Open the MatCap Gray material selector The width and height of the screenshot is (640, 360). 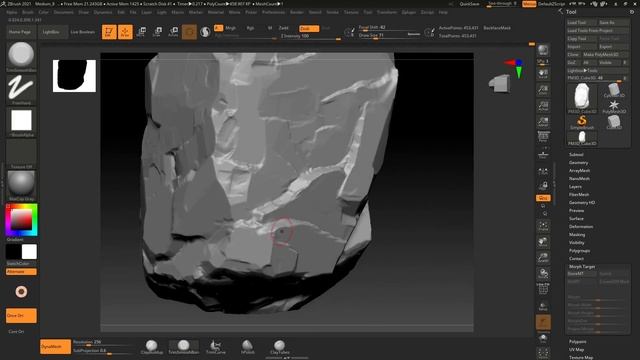pyautogui.click(x=21, y=185)
